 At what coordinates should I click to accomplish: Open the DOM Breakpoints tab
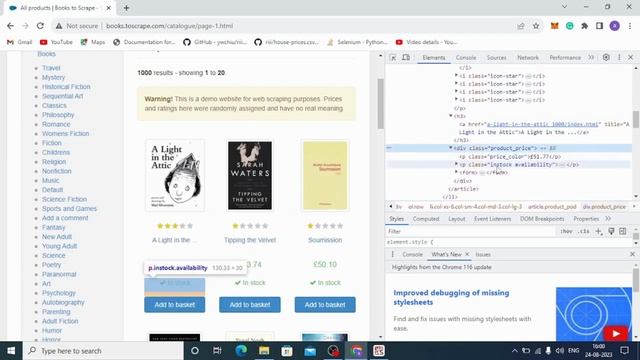click(x=542, y=219)
